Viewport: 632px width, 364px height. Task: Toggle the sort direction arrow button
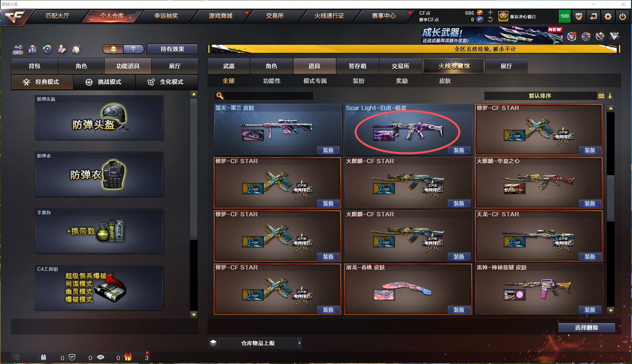610,96
